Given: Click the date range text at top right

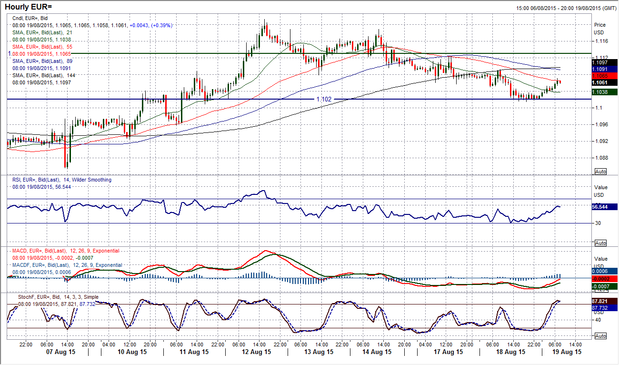Looking at the screenshot, I should 566,7.
